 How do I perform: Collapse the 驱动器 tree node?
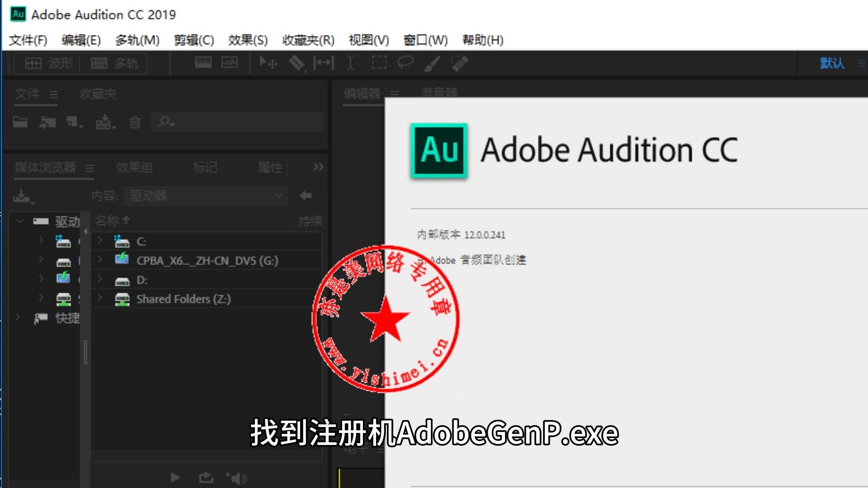click(19, 221)
